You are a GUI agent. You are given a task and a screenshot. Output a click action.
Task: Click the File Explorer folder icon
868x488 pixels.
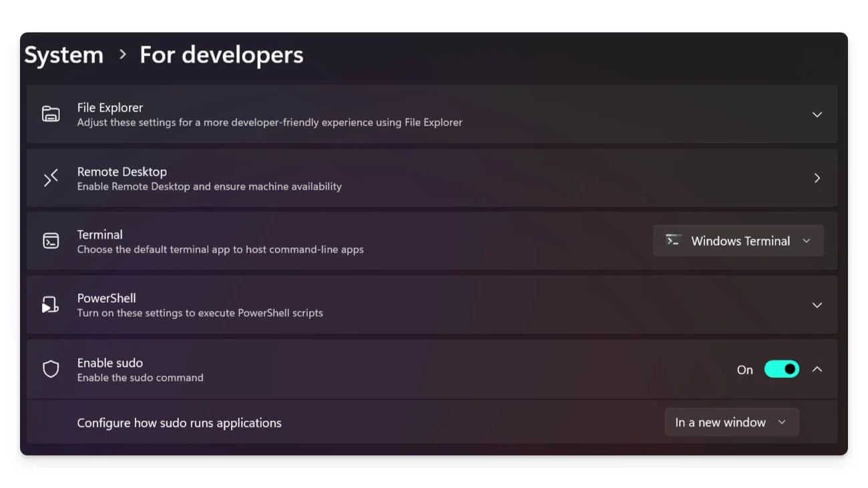51,114
